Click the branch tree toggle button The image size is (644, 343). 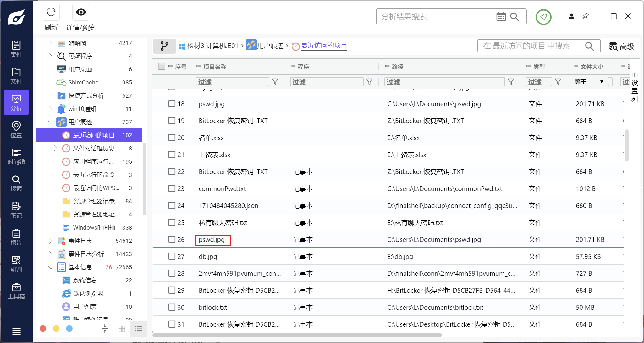[164, 46]
